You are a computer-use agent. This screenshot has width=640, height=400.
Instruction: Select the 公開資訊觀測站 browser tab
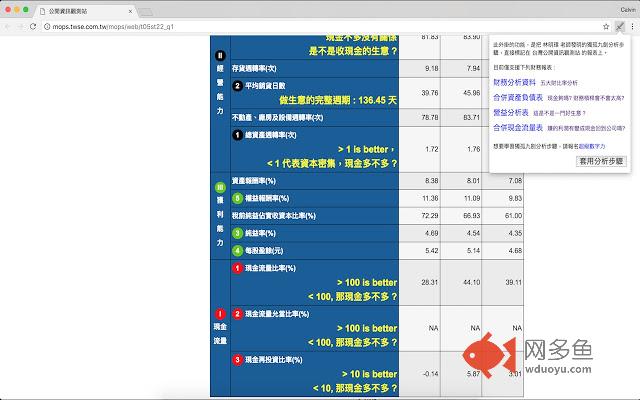pos(80,9)
